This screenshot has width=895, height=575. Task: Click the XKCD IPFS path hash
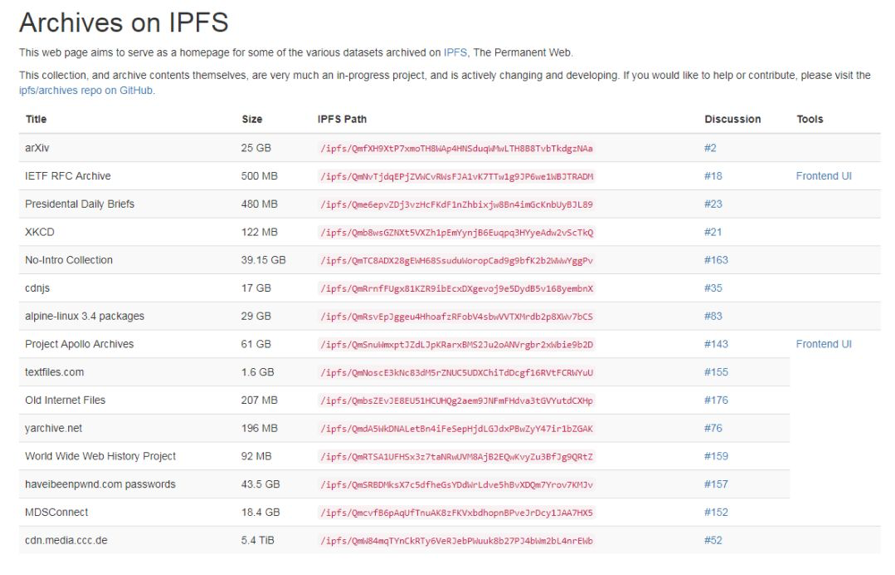[457, 232]
